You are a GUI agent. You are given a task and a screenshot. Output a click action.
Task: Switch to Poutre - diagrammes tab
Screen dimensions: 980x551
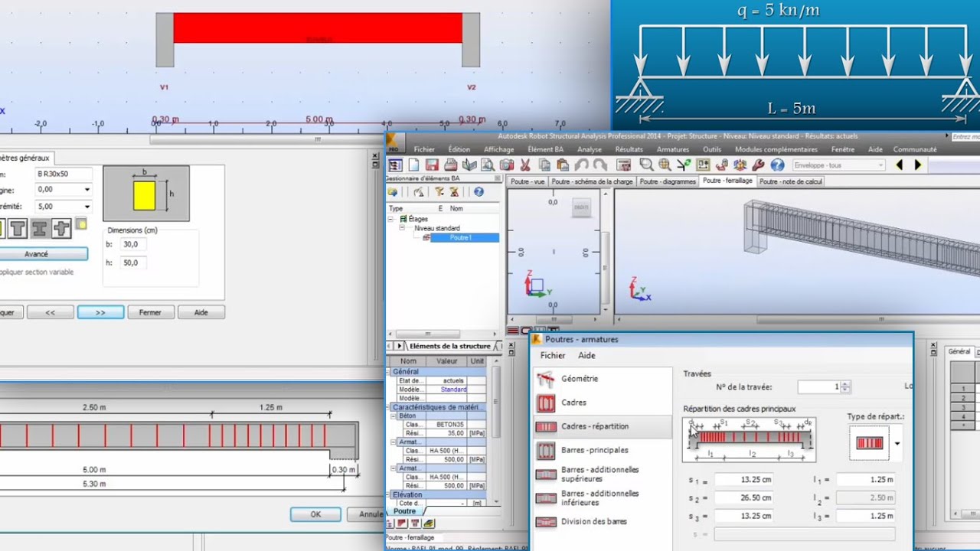tap(668, 181)
